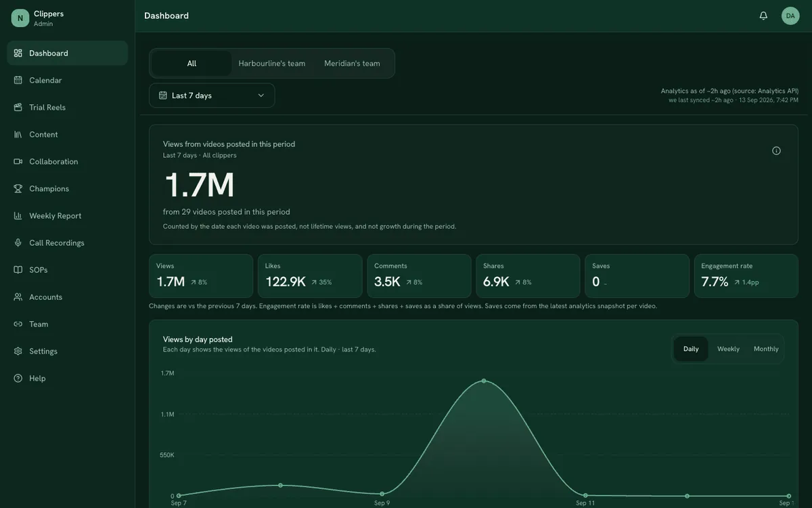Click the 'Views by day posted' heading
This screenshot has width=812, height=508.
point(198,339)
